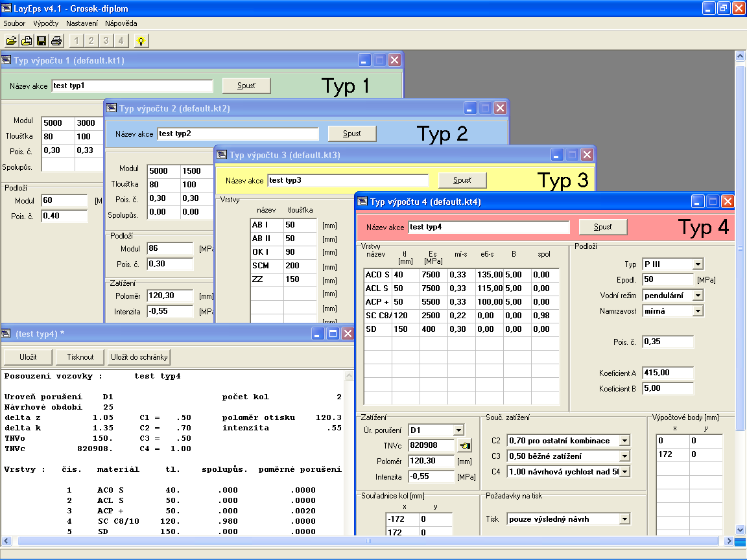Click ACO S cell in Typ 4 layers table
747x560 pixels.
coord(378,275)
